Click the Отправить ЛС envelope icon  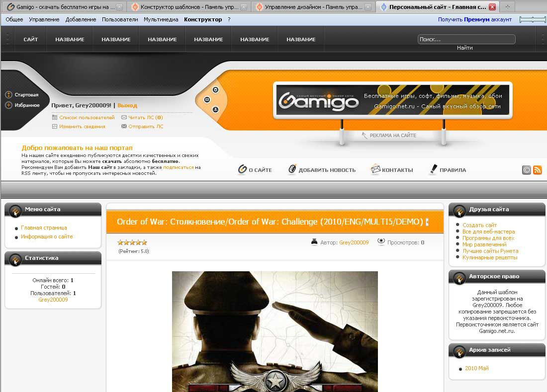coord(124,126)
